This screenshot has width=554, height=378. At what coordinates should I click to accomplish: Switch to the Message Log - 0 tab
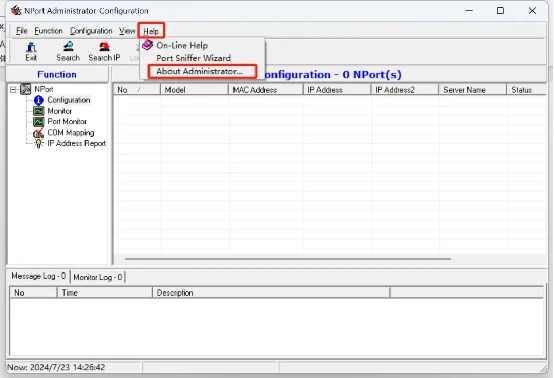tap(39, 276)
